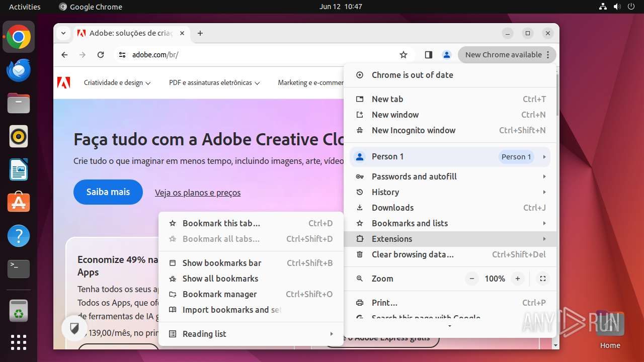The width and height of the screenshot is (644, 362).
Task: Open the system volume indicator
Action: tap(617, 7)
